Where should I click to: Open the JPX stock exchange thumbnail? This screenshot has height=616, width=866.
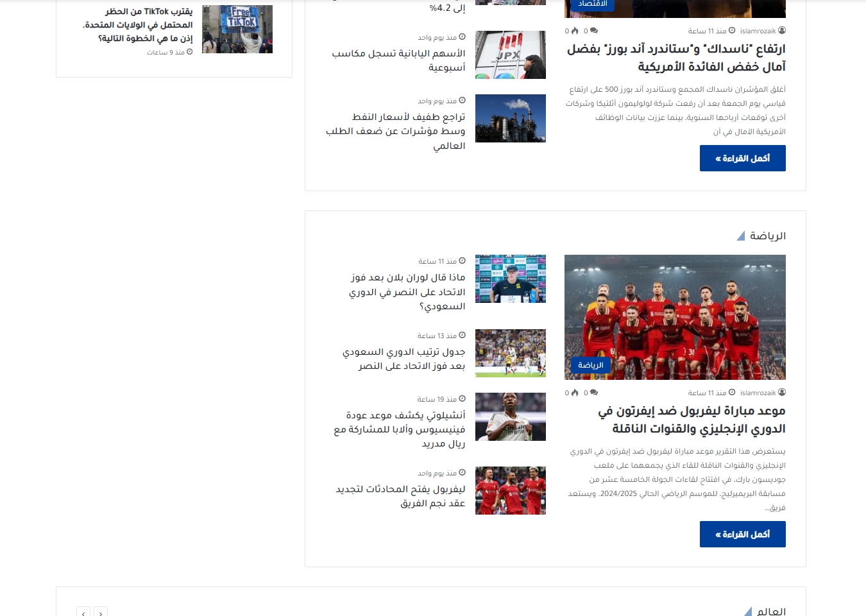[x=511, y=55]
